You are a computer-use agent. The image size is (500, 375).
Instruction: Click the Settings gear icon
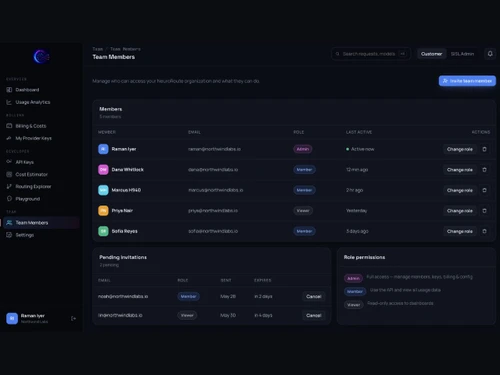pos(9,235)
